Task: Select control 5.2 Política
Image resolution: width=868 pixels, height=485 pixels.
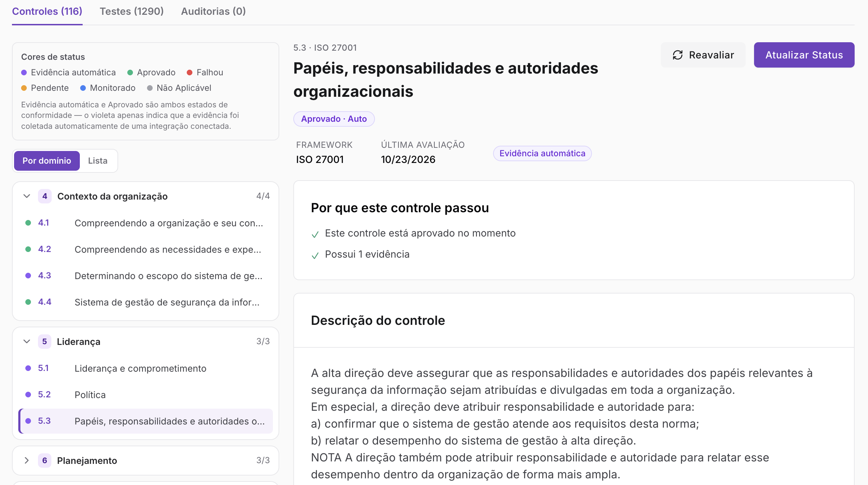Action: [146, 395]
